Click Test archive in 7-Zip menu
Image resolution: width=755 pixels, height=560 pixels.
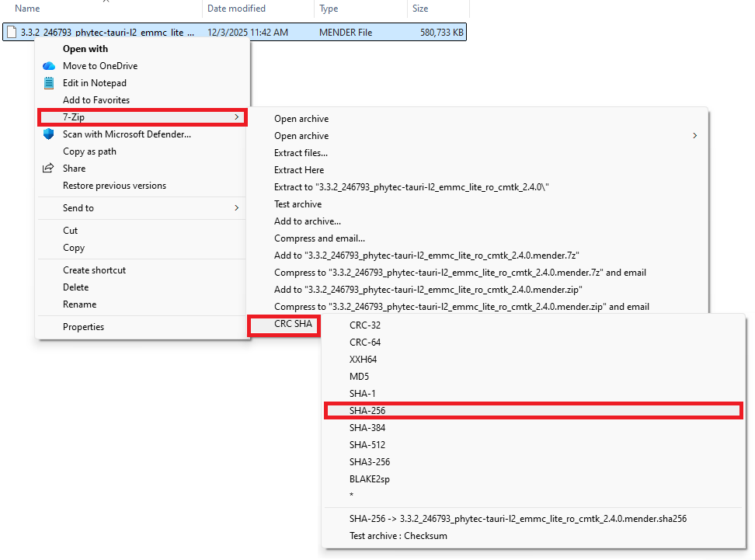[x=297, y=204]
